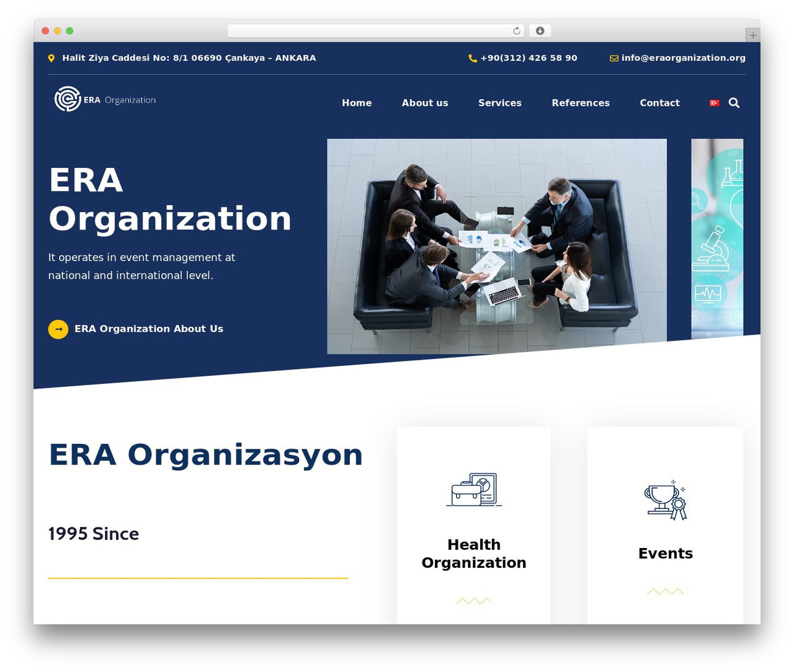Open the Events card title
Image resolution: width=794 pixels, height=672 pixels.
coord(666,554)
